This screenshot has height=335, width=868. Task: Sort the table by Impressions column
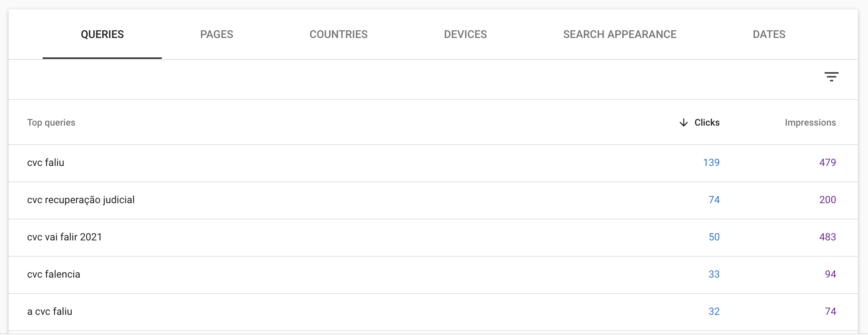coord(810,123)
